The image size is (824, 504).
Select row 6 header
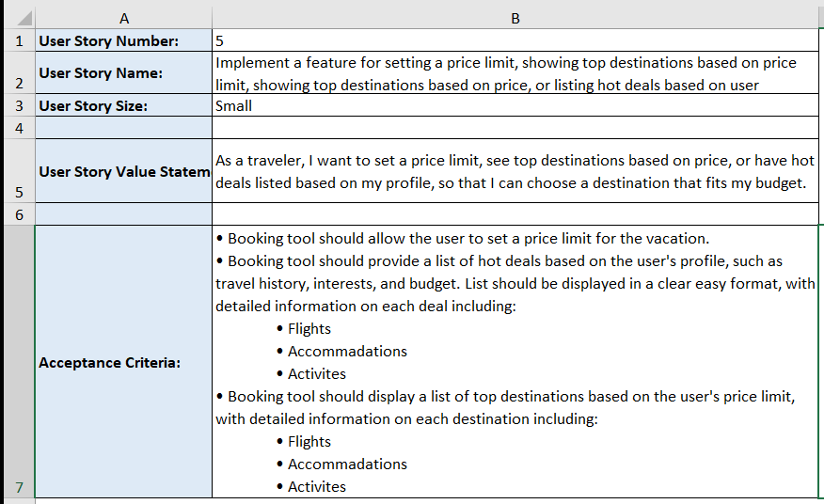[19, 214]
